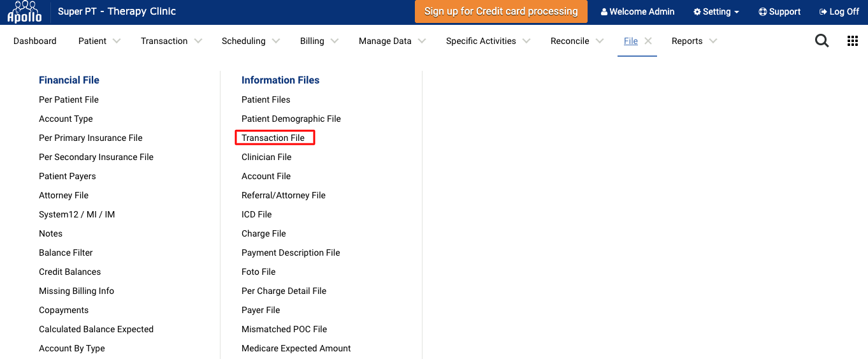
Task: Open the Transaction File link
Action: pos(273,138)
